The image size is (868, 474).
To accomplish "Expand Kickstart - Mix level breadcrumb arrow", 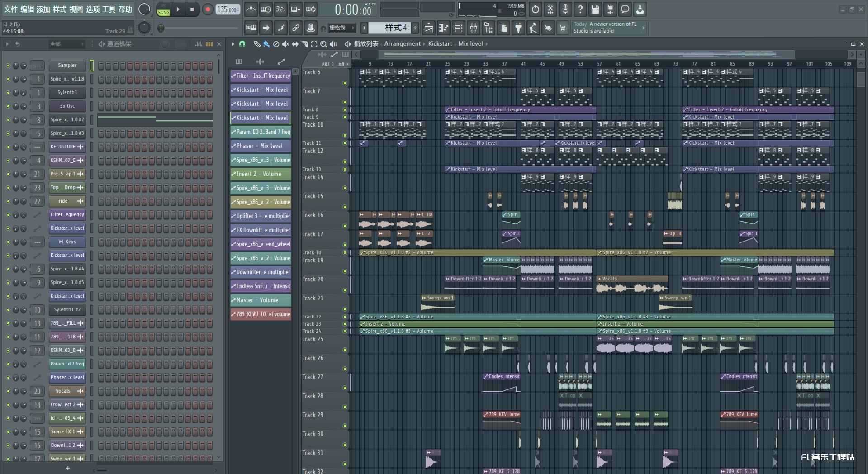I will (487, 44).
